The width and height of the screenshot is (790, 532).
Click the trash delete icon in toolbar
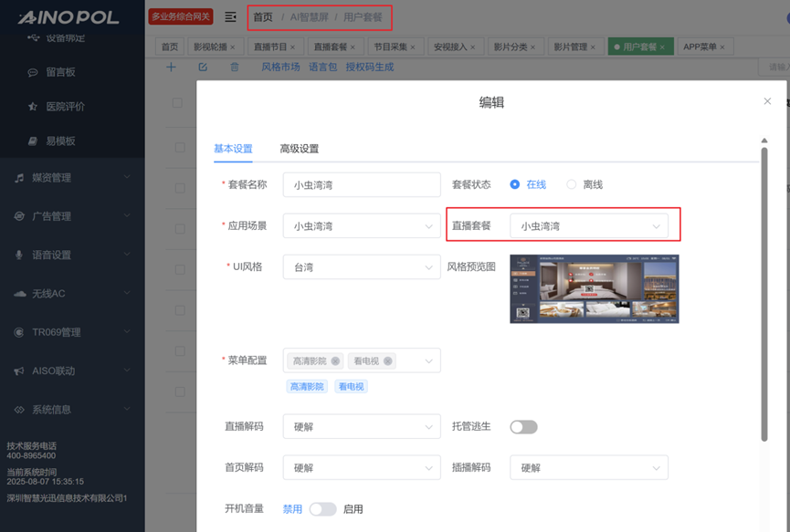pyautogui.click(x=235, y=67)
